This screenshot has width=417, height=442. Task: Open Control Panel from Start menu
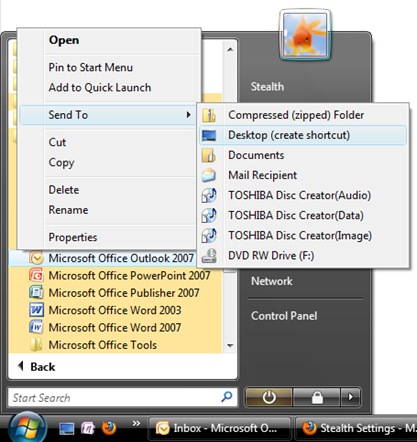(x=284, y=316)
